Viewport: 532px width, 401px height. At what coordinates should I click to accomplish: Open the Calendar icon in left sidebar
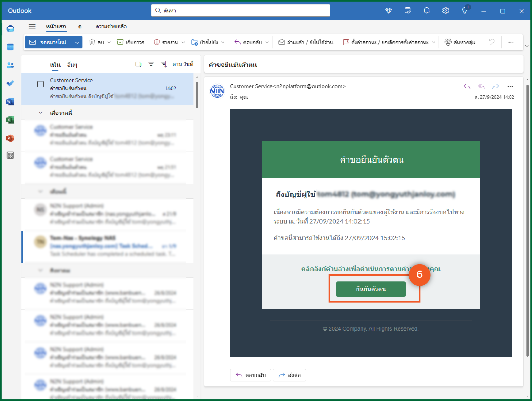[10, 47]
